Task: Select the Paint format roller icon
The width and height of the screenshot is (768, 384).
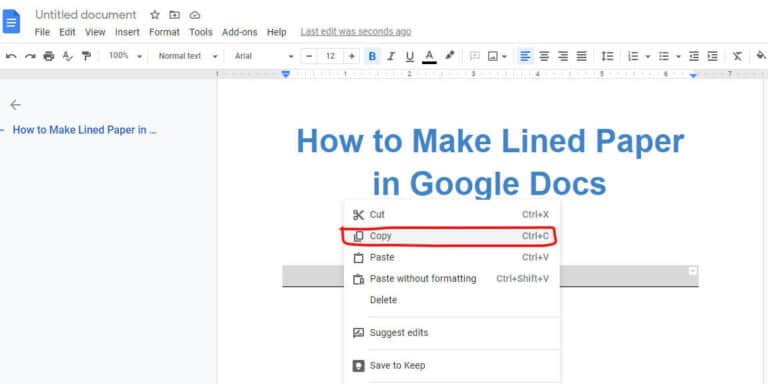Action: [x=86, y=56]
